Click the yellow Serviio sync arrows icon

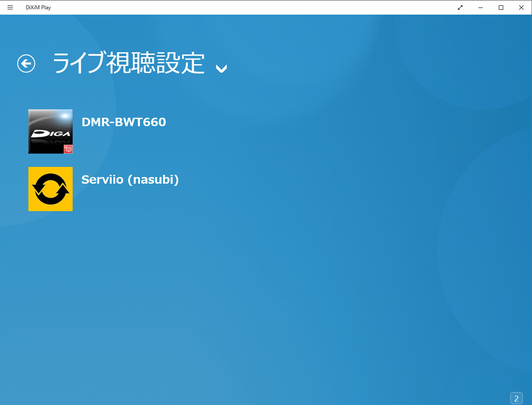pyautogui.click(x=50, y=189)
